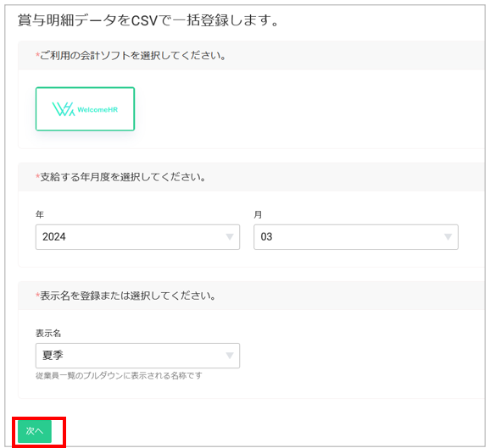The width and height of the screenshot is (490, 448).
Task: Open the 年 dropdown showing 2024
Action: click(137, 237)
